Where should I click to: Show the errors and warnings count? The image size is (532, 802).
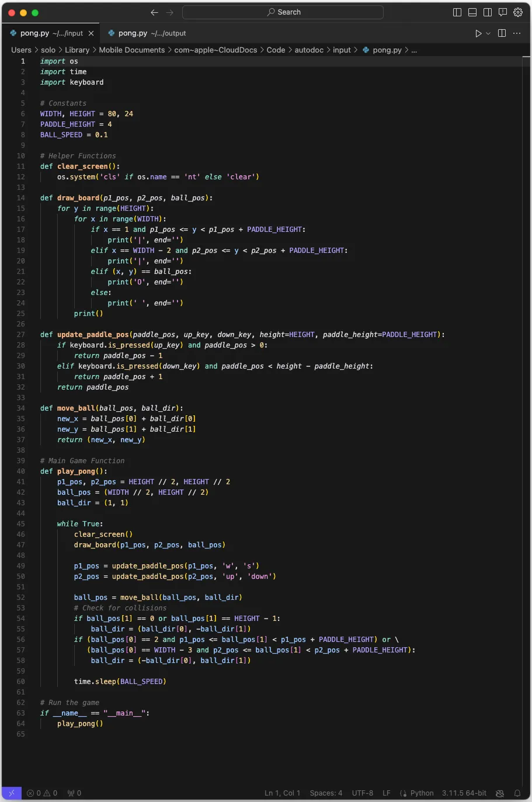(x=42, y=793)
